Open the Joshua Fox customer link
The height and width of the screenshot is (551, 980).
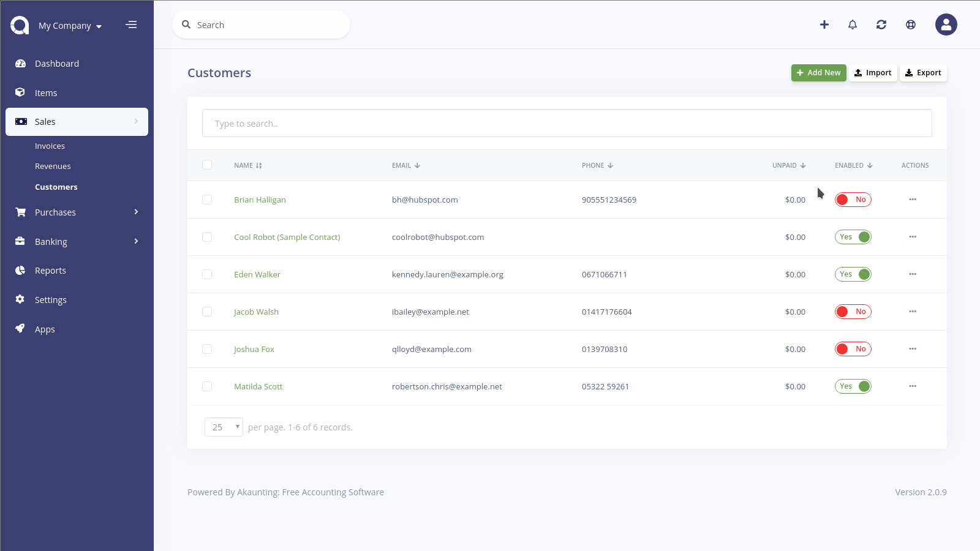point(254,349)
